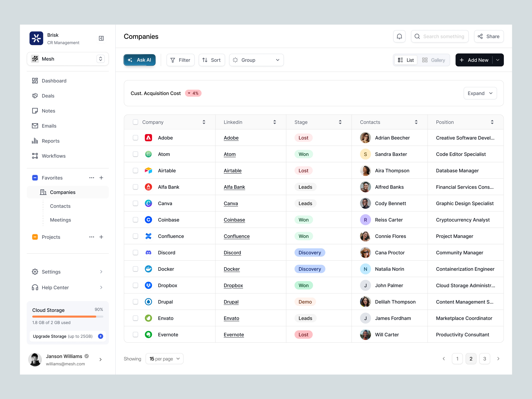Tick the Coinbase row checkbox

tap(135, 220)
